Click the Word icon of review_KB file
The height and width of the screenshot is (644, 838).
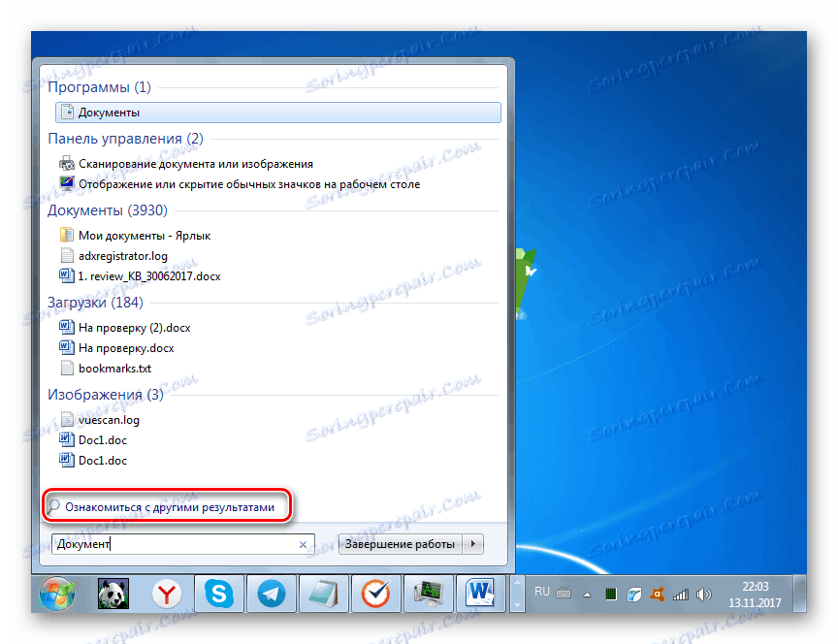(67, 275)
